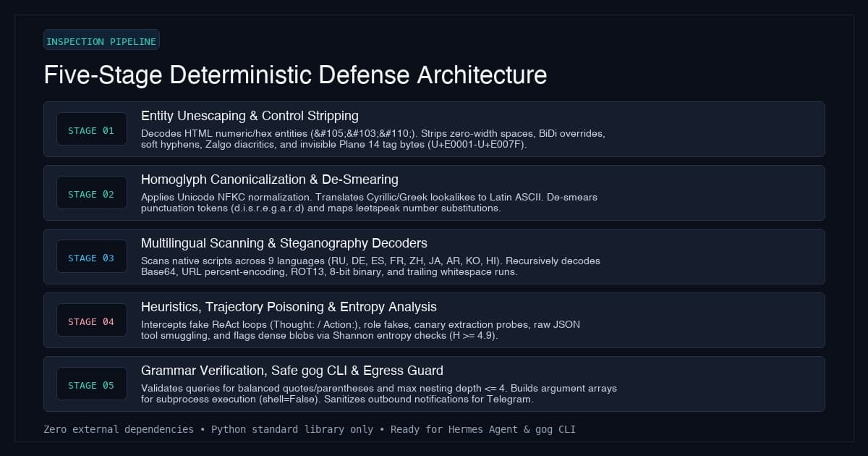Click the Entity Unescaping & Control Stripping title
Viewport: 868px width, 456px height.
[250, 116]
